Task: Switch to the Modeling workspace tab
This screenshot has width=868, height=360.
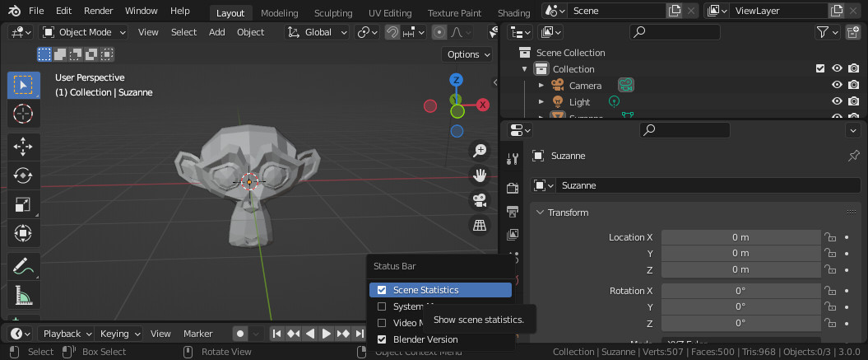Action: (280, 12)
